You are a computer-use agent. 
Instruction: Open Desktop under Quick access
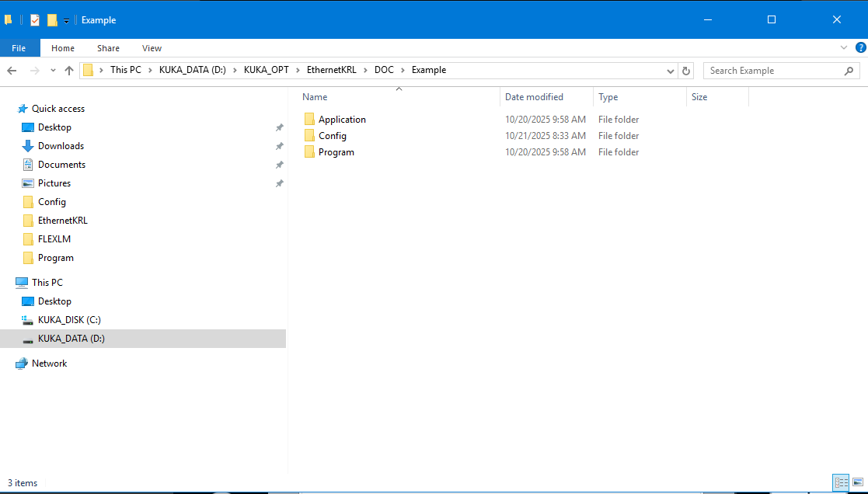point(55,127)
